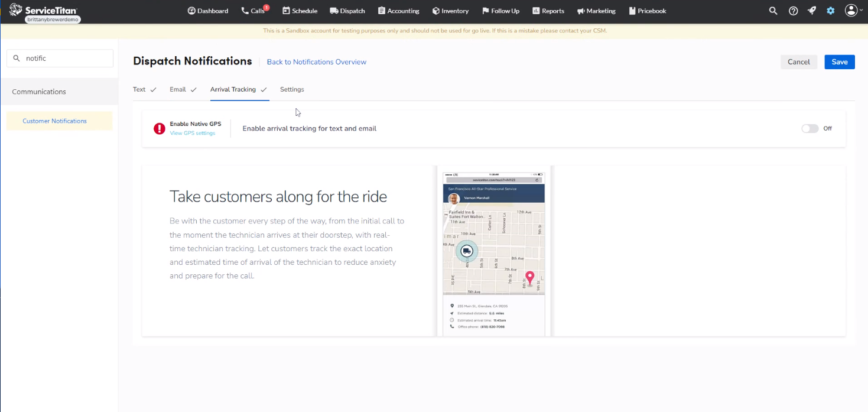Viewport: 868px width, 412px height.
Task: Open the account avatar dropdown
Action: (851, 10)
